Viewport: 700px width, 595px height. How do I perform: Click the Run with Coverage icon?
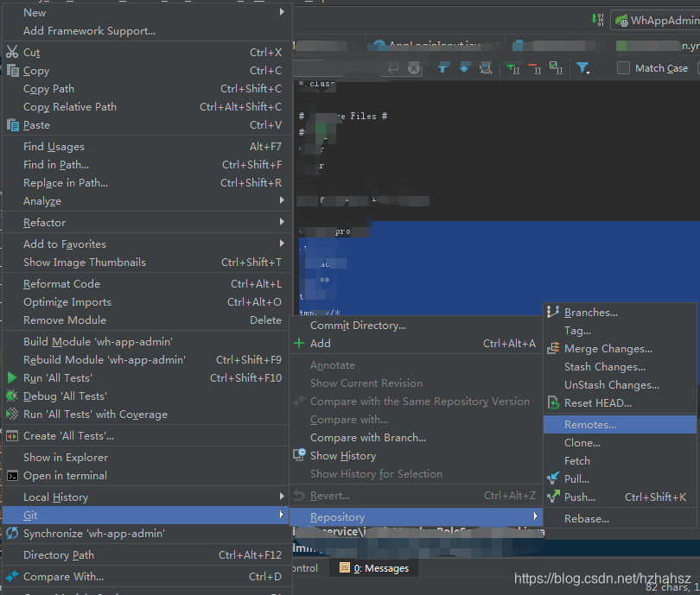click(12, 414)
